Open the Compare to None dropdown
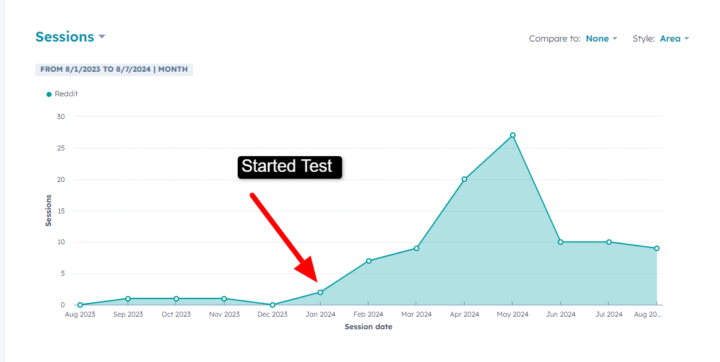Viewport: 720px width, 362px height. coord(601,39)
